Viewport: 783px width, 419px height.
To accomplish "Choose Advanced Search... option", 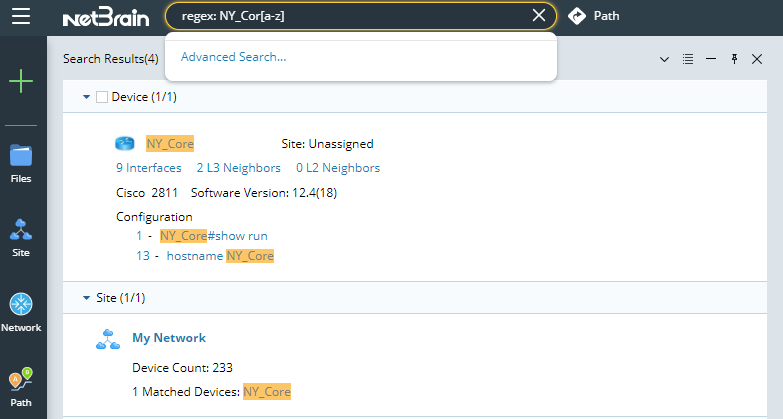I will (x=234, y=57).
